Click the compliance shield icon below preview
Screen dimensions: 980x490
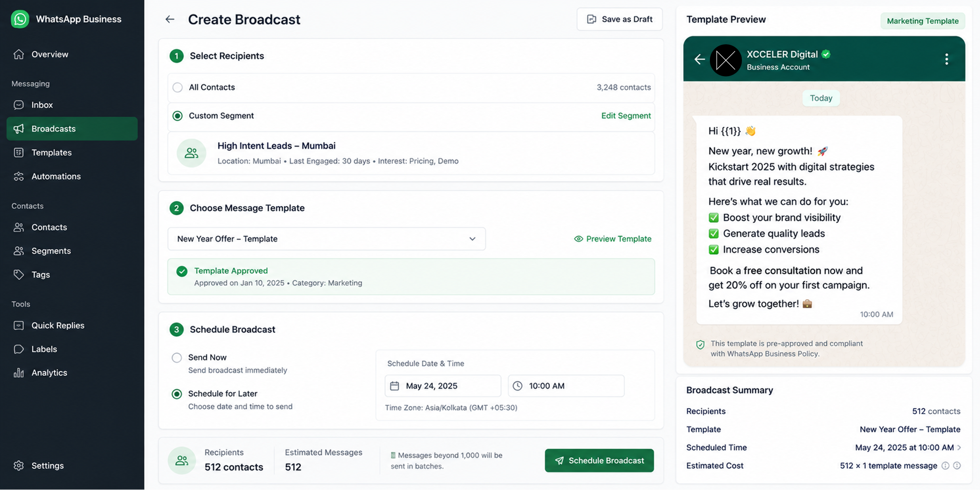[x=700, y=345]
